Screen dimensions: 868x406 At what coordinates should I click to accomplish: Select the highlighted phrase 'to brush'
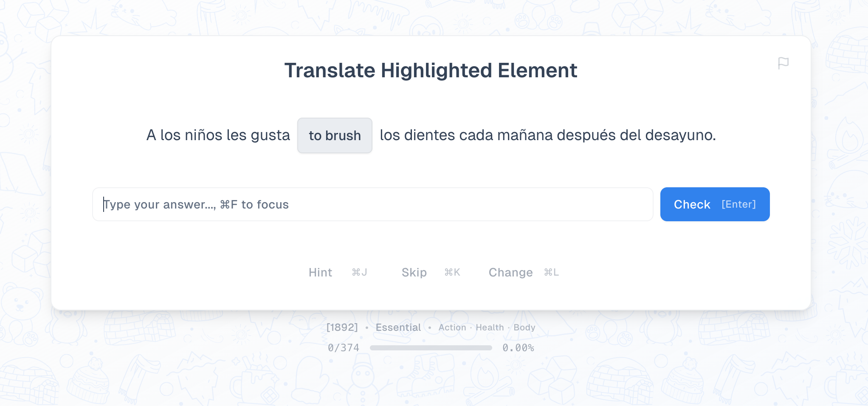[x=335, y=135]
